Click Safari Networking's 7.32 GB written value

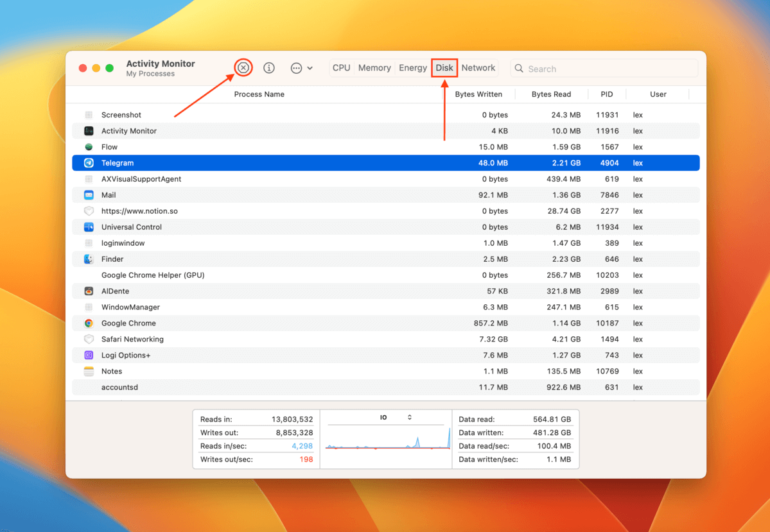tap(493, 339)
